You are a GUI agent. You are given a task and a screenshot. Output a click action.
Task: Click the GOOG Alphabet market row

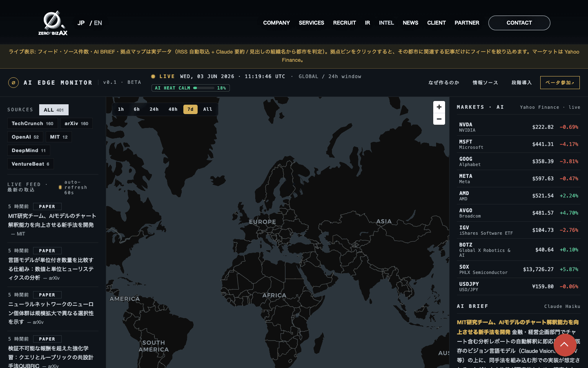[x=519, y=162]
